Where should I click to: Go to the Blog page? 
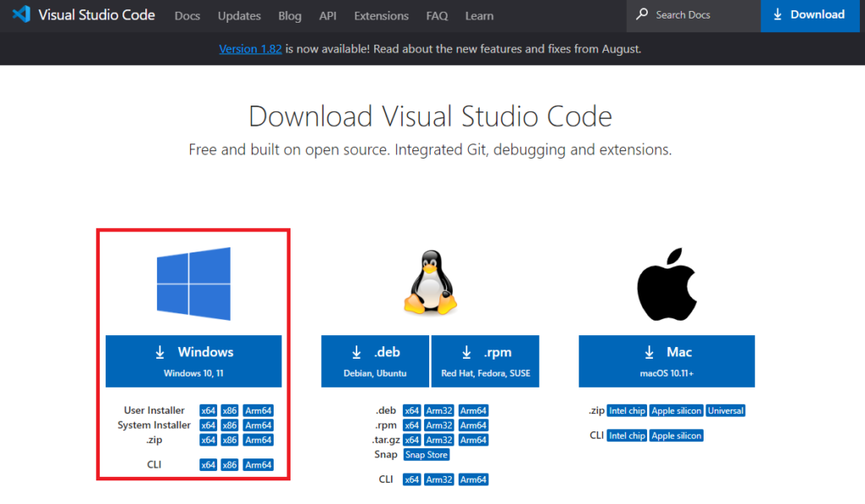[290, 16]
